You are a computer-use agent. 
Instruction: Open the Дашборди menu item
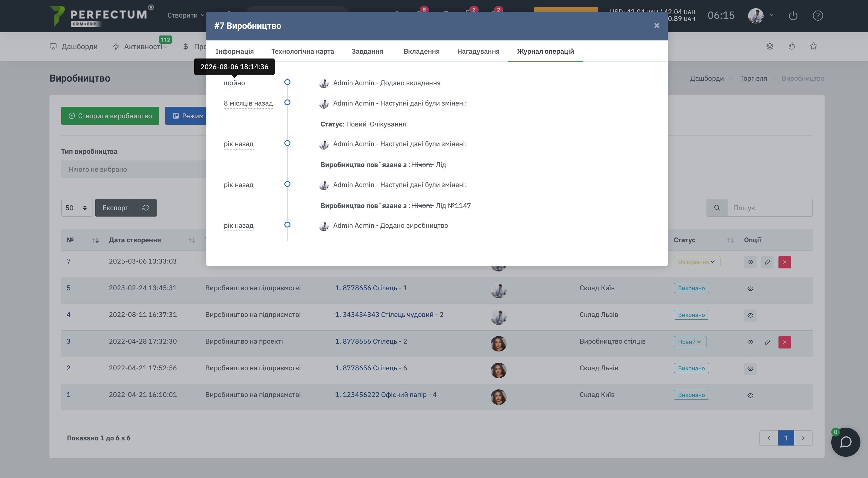coord(73,46)
